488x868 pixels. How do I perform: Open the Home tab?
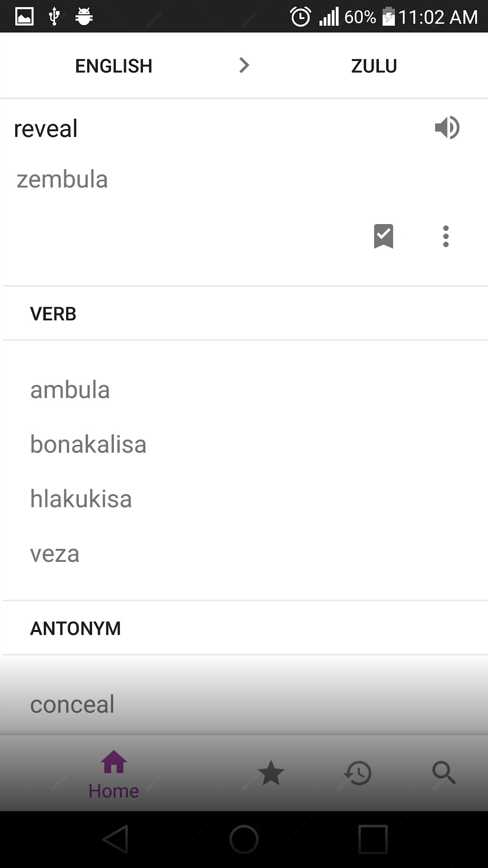coord(113,774)
